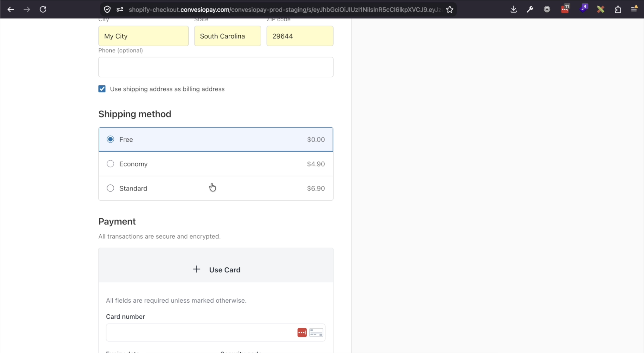644x353 pixels.
Task: Open site permissions icon in address bar
Action: [x=120, y=10]
